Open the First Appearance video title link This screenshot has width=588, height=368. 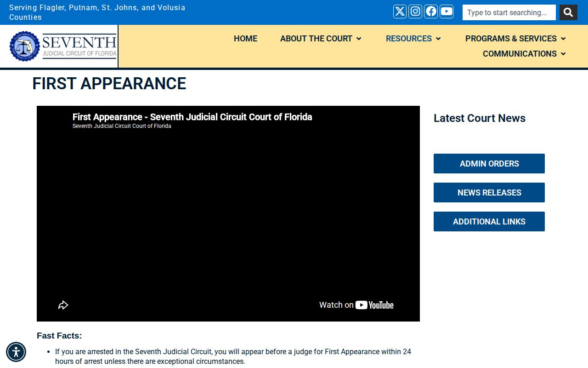192,117
